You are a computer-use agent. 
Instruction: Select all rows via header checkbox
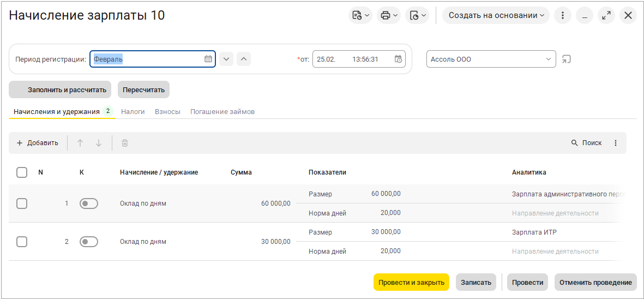coord(22,172)
